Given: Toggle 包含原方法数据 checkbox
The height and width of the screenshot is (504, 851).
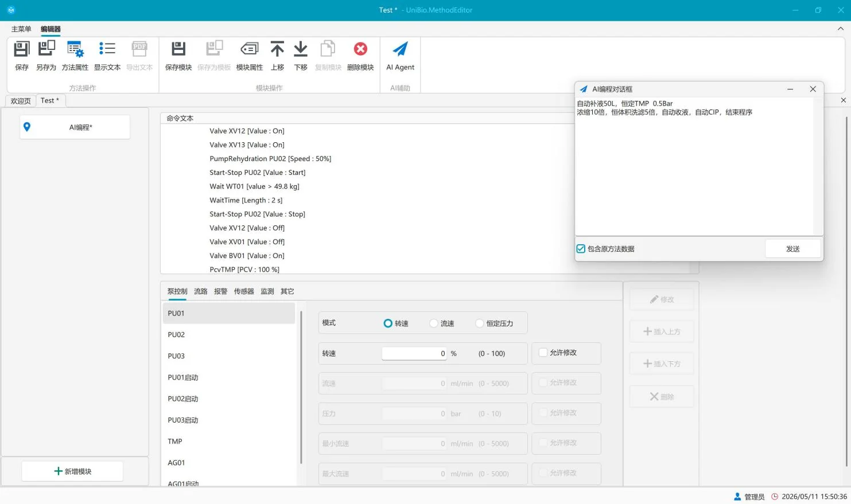Looking at the screenshot, I should tap(581, 249).
